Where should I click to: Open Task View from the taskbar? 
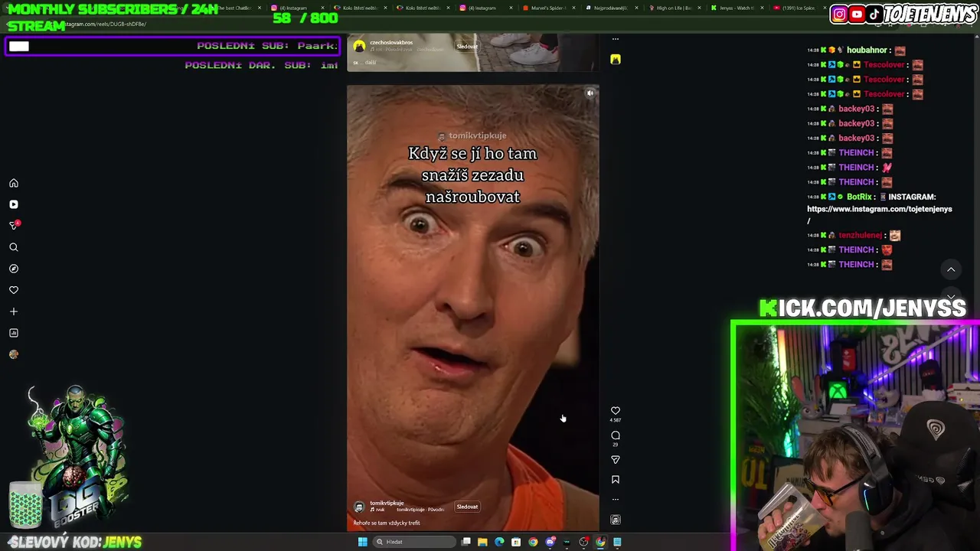466,542
